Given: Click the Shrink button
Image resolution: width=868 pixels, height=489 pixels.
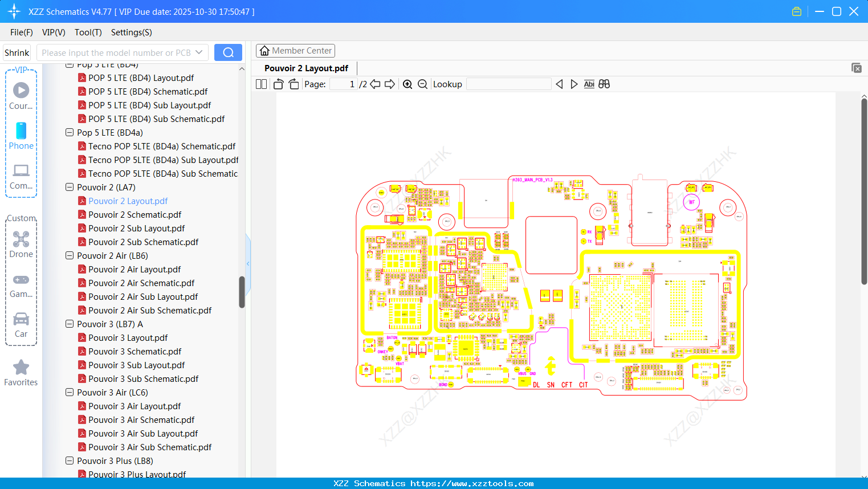Looking at the screenshot, I should [x=17, y=52].
